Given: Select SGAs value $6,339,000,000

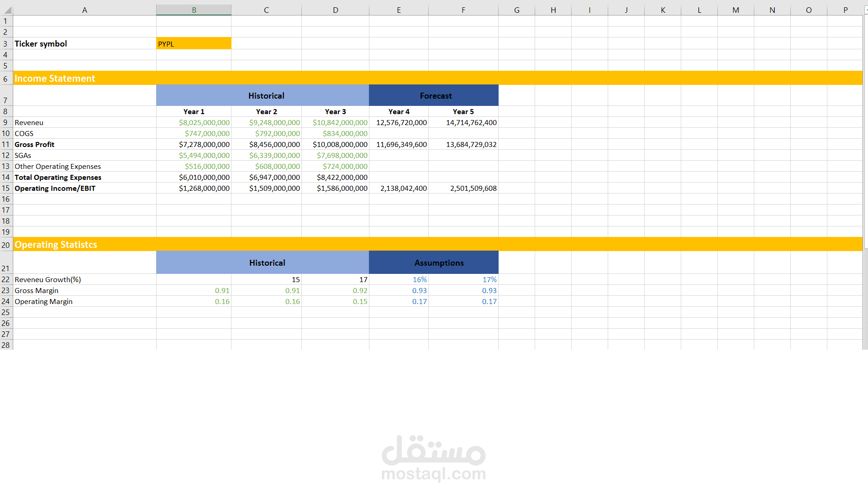Looking at the screenshot, I should click(266, 155).
